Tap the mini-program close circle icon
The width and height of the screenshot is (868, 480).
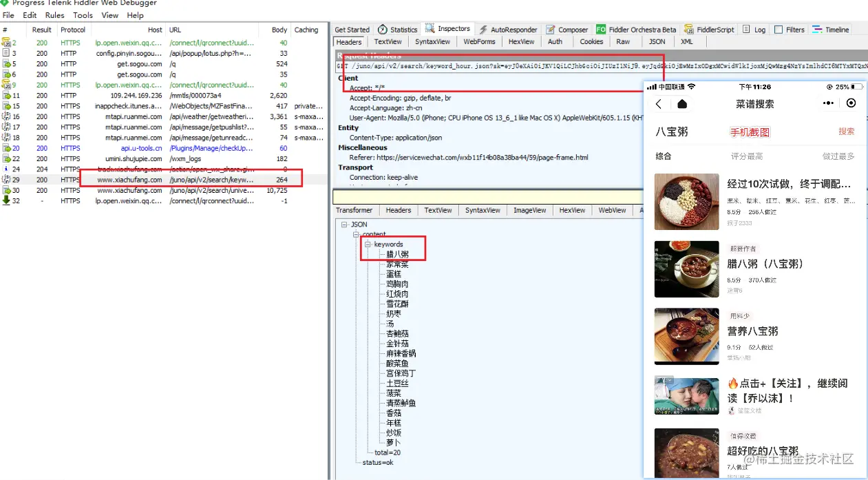click(851, 103)
